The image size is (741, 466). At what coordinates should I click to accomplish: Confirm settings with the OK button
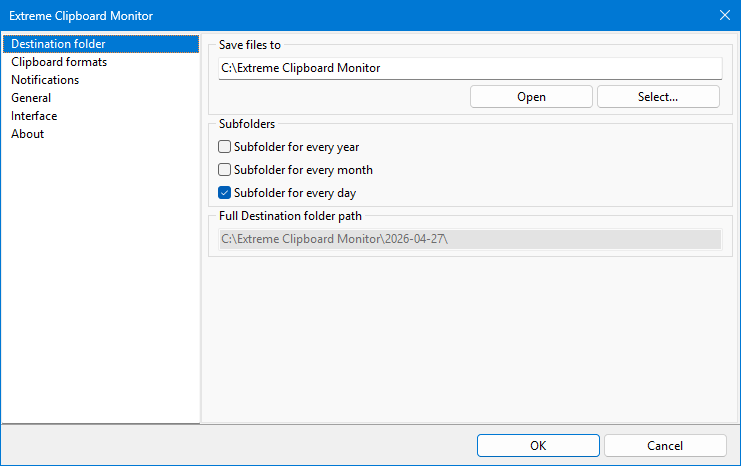click(538, 446)
